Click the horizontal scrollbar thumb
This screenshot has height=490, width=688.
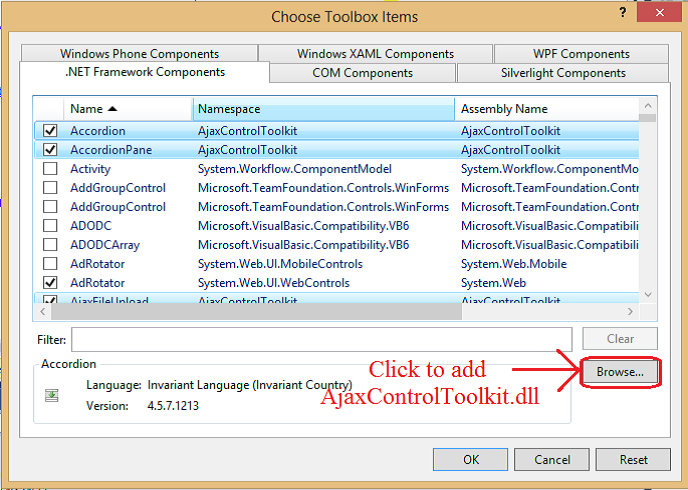[256, 311]
